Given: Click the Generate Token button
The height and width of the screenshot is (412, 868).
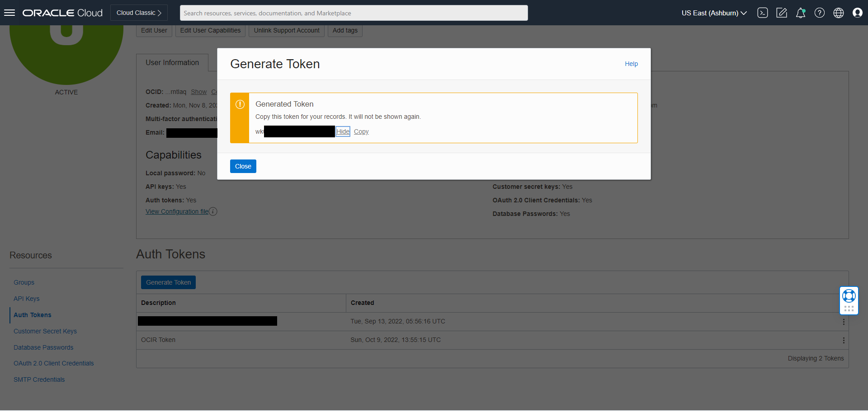Looking at the screenshot, I should tap(168, 282).
